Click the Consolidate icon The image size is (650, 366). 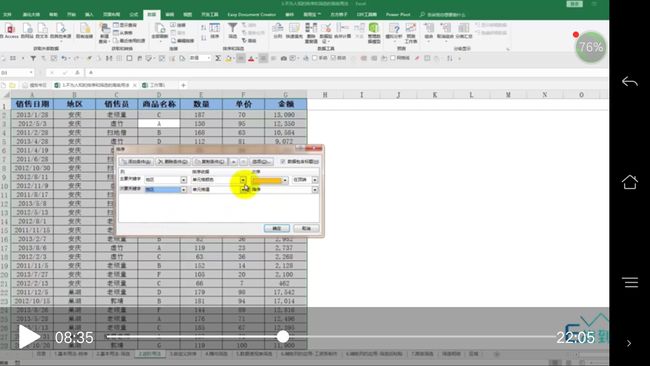(x=342, y=28)
